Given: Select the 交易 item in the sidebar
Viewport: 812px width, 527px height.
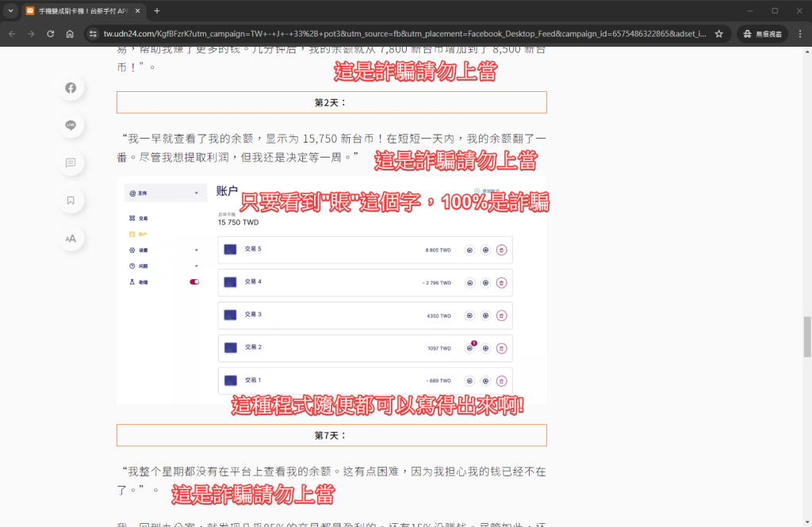Looking at the screenshot, I should coord(142,218).
